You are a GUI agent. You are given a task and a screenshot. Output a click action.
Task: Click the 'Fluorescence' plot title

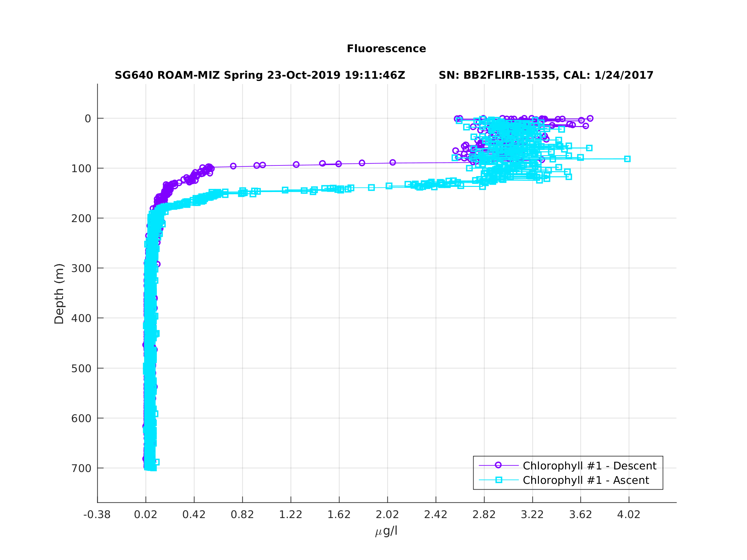coord(386,49)
